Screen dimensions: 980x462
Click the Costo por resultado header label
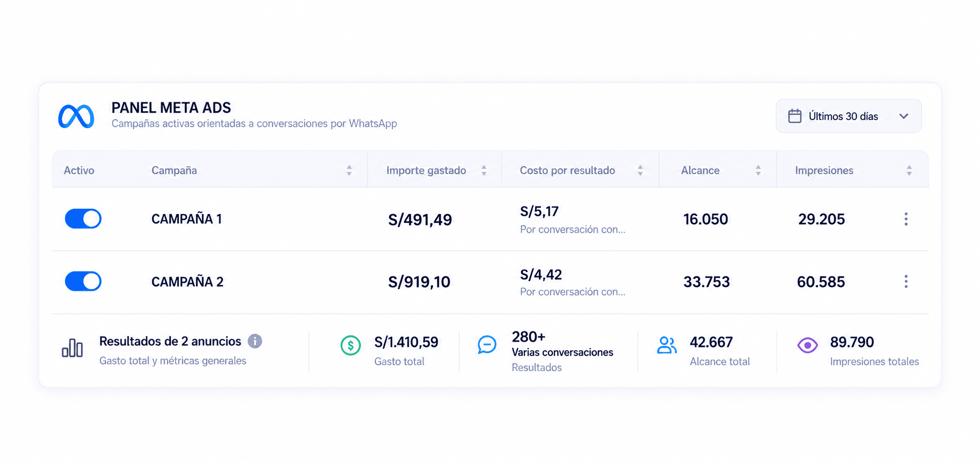coord(567,171)
